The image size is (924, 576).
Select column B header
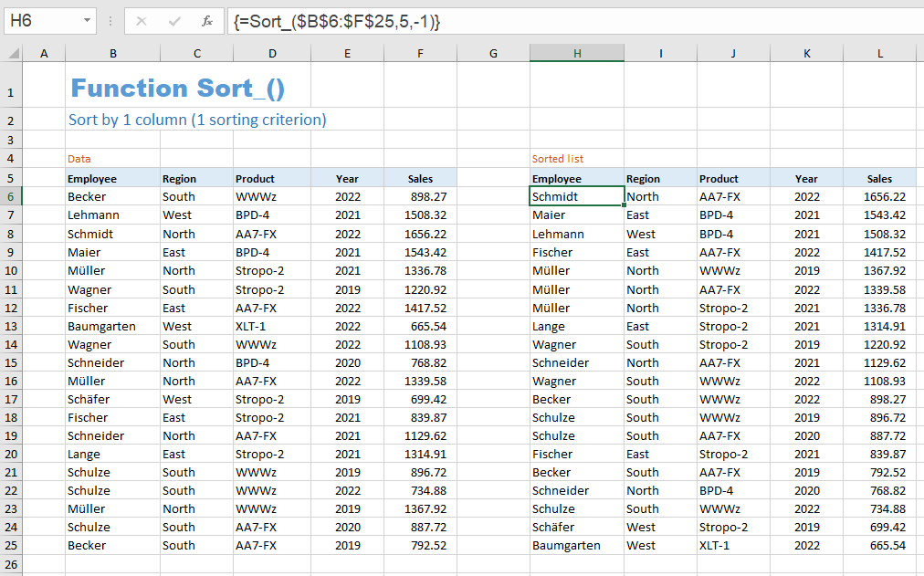point(113,54)
